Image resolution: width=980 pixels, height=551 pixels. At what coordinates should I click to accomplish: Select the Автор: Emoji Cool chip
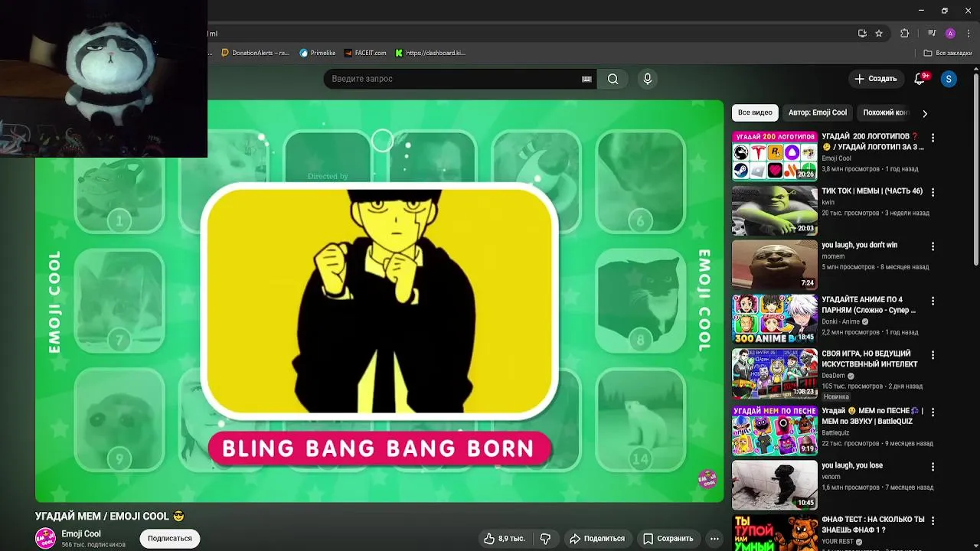pos(818,112)
